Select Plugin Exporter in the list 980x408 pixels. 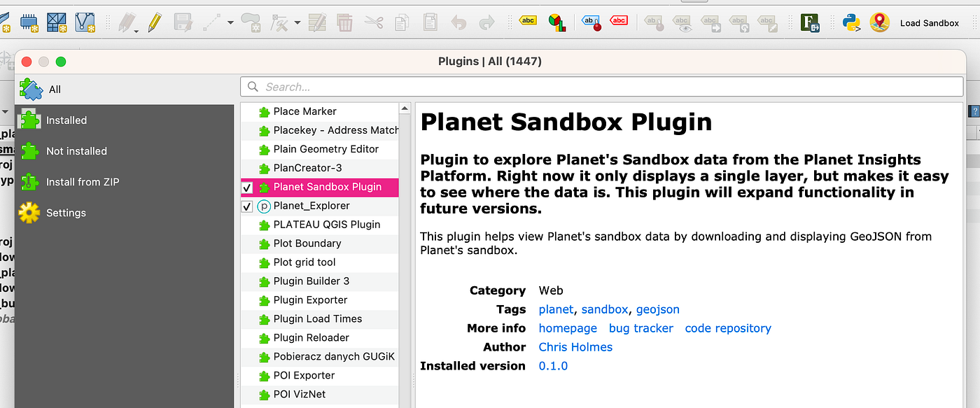pyautogui.click(x=320, y=300)
